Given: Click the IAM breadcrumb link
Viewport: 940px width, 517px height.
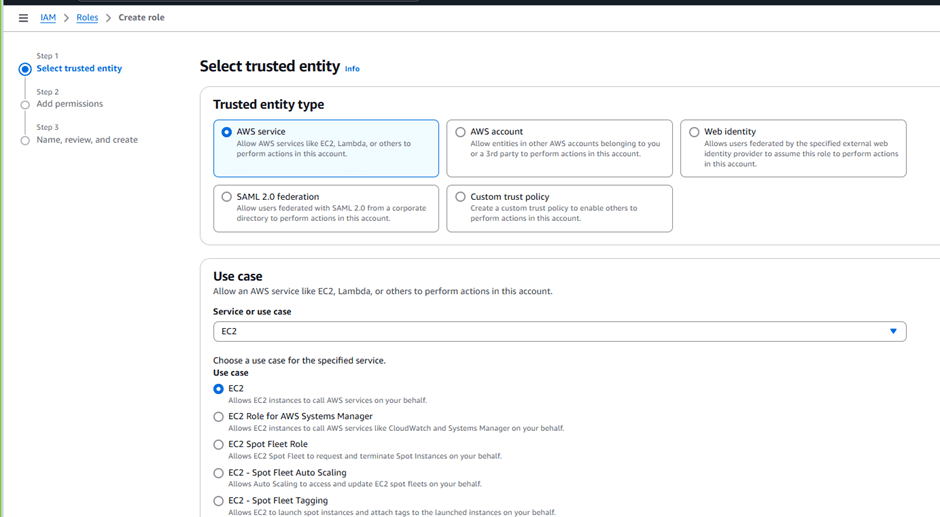Looking at the screenshot, I should 48,18.
